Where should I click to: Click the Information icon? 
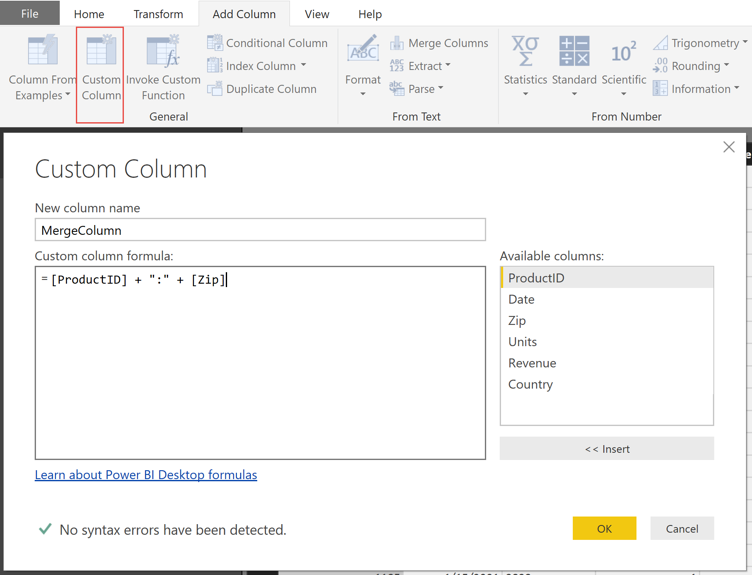click(660, 89)
